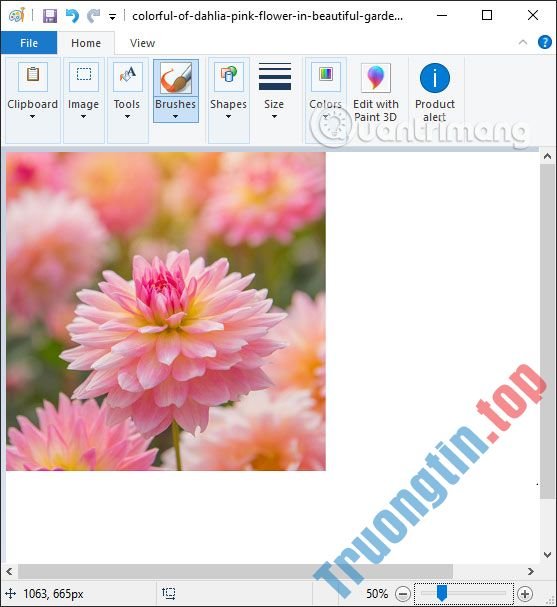Click the left arrow of the horizontal scrollbar
Image resolution: width=557 pixels, height=607 pixels.
tap(9, 571)
